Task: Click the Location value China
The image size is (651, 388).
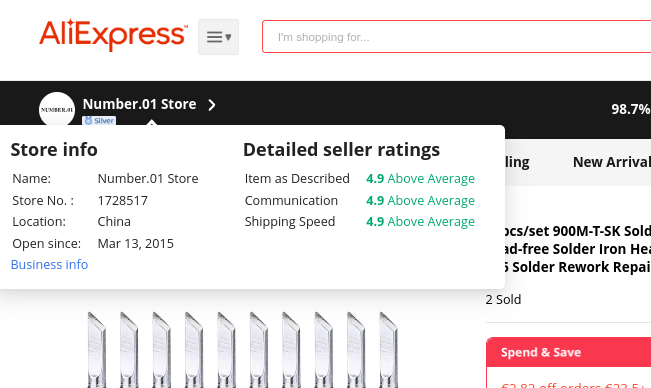Action: (x=114, y=222)
